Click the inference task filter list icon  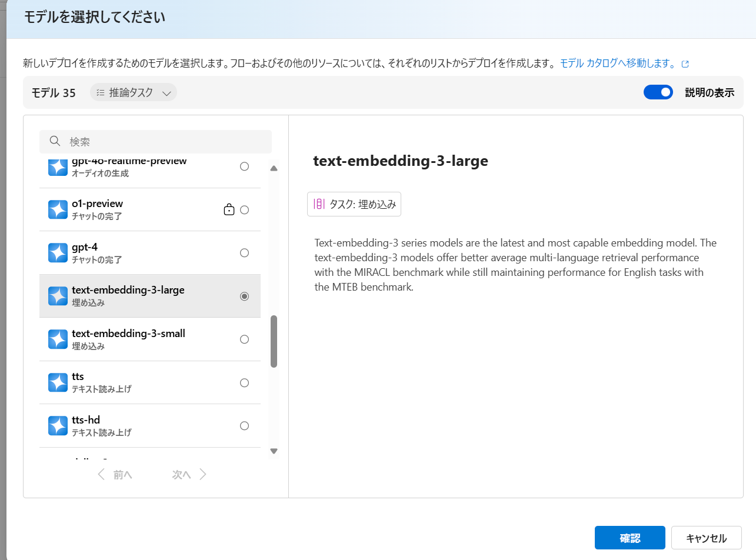[x=100, y=92]
